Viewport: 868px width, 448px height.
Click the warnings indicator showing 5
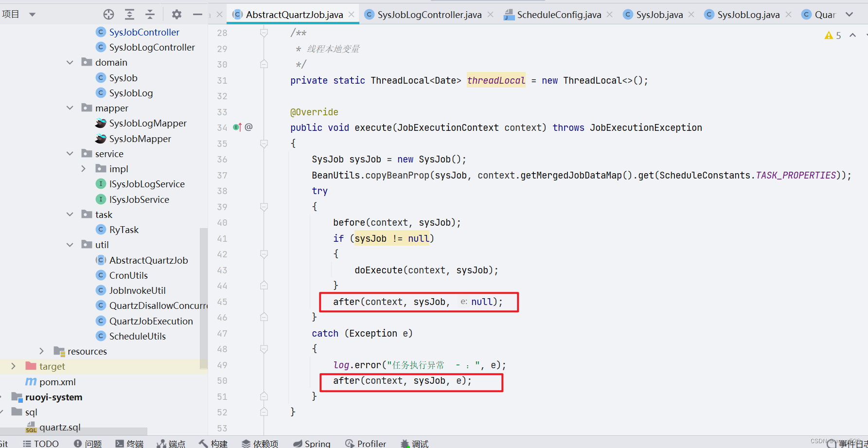pos(833,35)
